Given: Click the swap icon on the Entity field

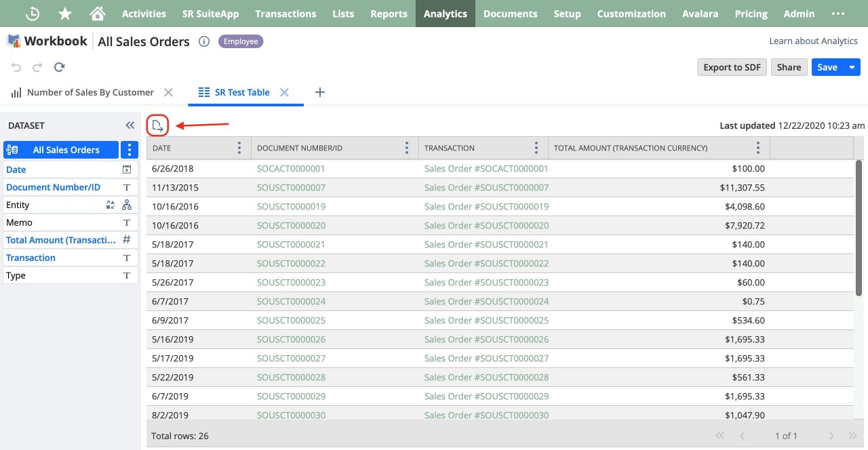Looking at the screenshot, I should pyautogui.click(x=111, y=205).
